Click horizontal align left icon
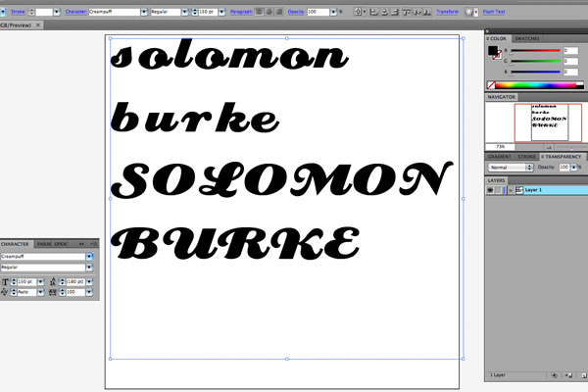The height and width of the screenshot is (392, 588). tap(374, 13)
